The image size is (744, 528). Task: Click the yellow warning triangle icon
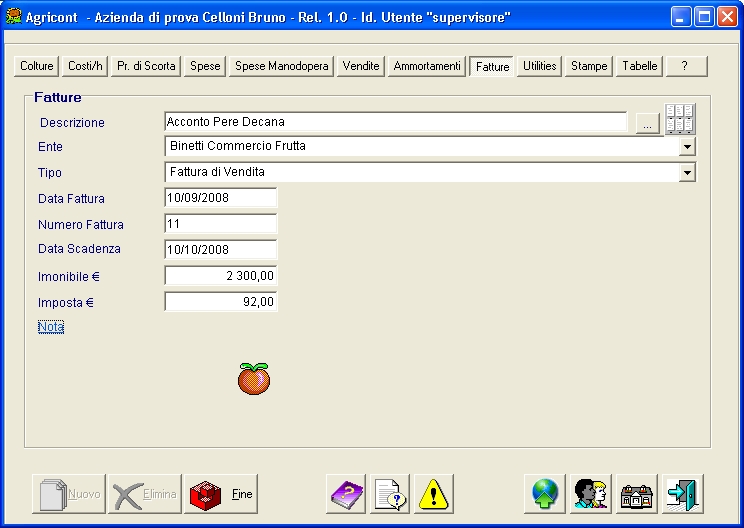(434, 494)
